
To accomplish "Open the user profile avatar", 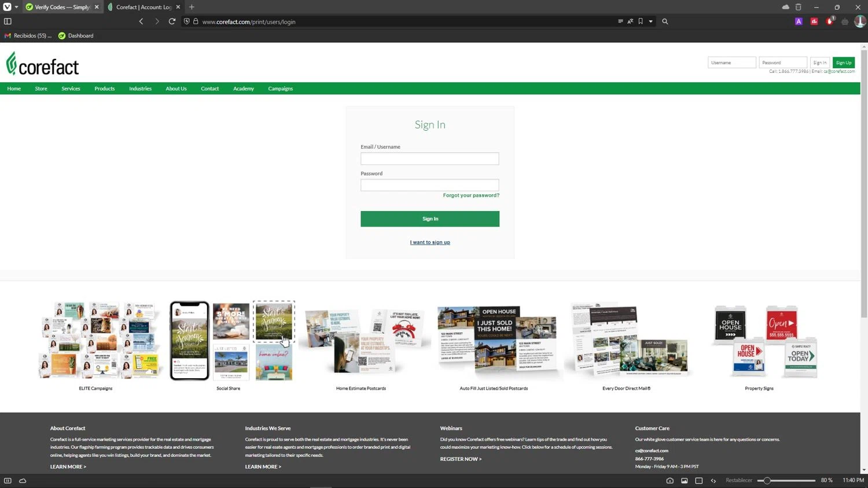I will click(x=860, y=21).
